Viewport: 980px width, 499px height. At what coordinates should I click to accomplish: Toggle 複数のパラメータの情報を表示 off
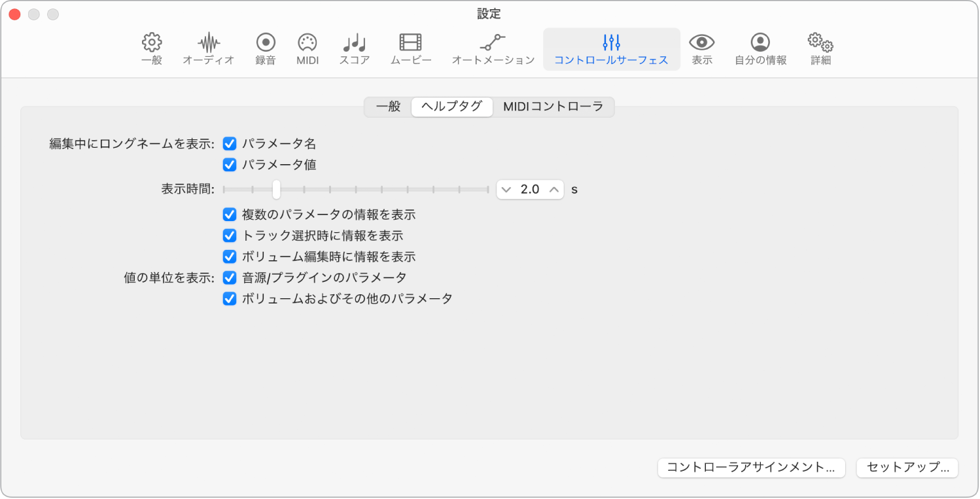click(x=229, y=214)
